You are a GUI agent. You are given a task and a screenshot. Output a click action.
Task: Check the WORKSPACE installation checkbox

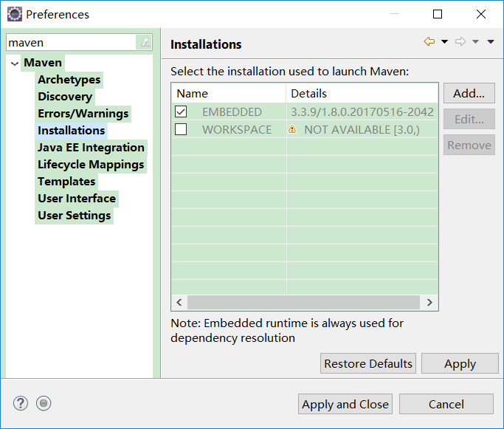181,129
